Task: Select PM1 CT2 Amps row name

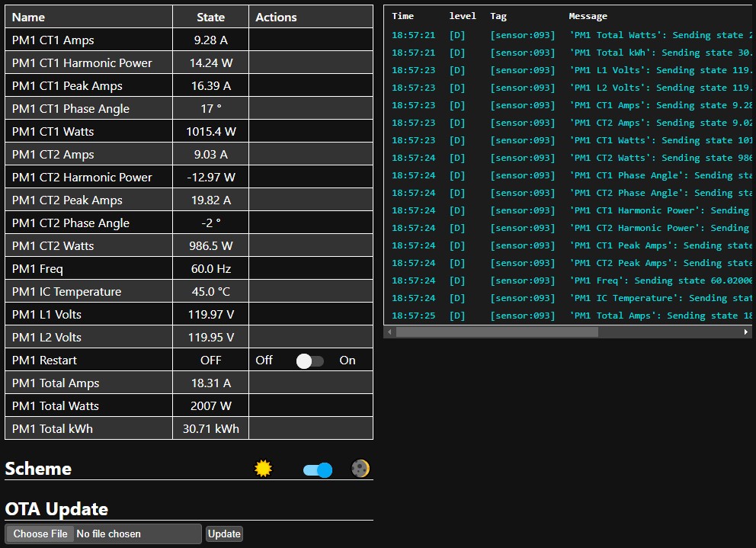Action: click(x=53, y=155)
